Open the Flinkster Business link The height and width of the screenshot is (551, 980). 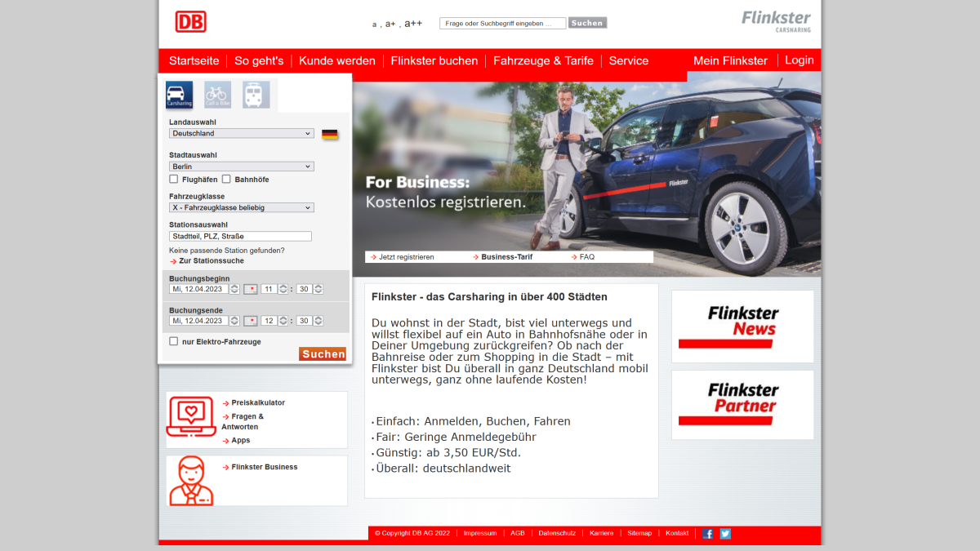click(265, 467)
